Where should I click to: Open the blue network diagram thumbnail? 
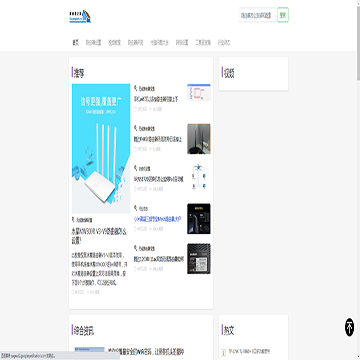[199, 177]
